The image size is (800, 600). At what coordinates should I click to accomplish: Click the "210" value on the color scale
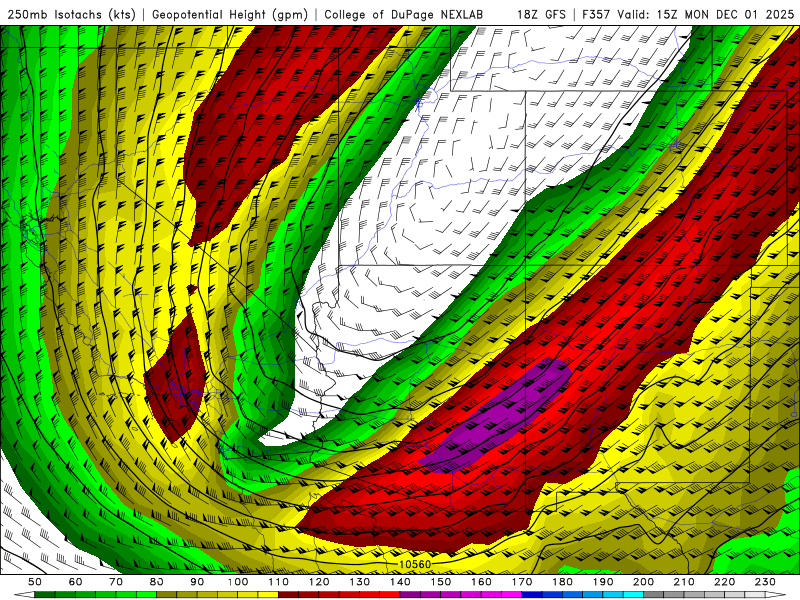684,582
